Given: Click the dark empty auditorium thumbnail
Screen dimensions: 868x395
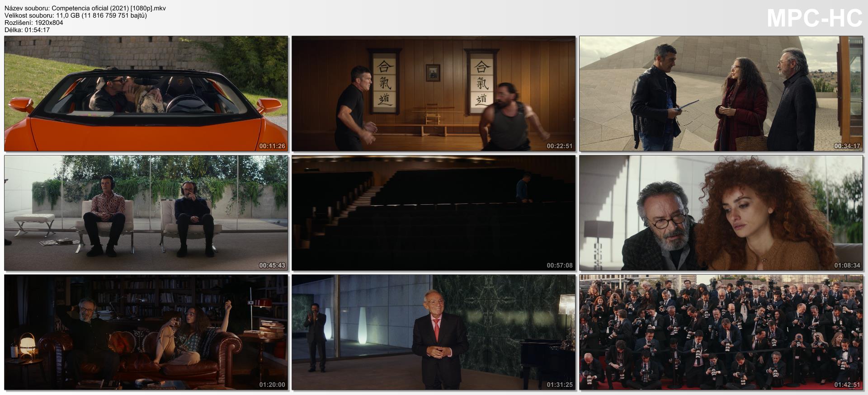Looking at the screenshot, I should coord(433,213).
